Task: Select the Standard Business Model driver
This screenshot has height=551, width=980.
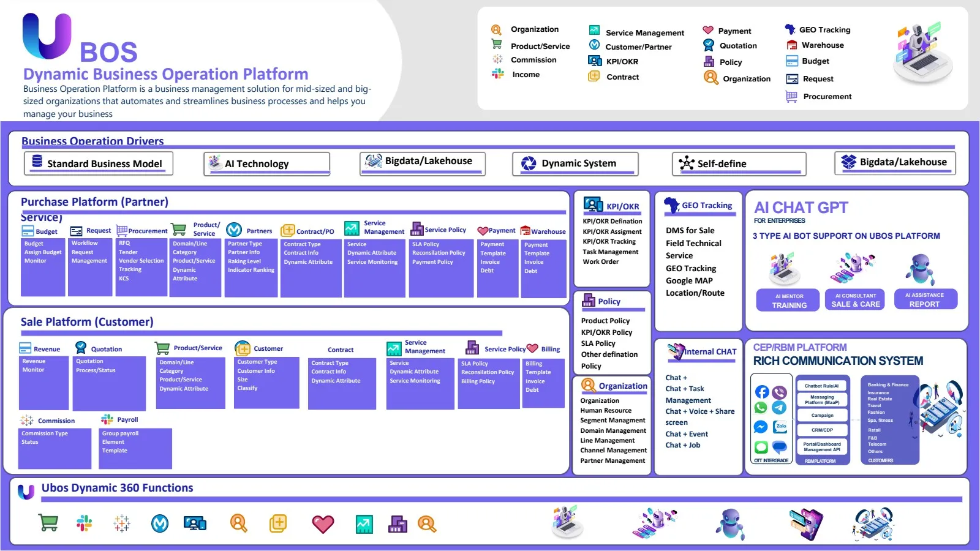Action: 99,163
